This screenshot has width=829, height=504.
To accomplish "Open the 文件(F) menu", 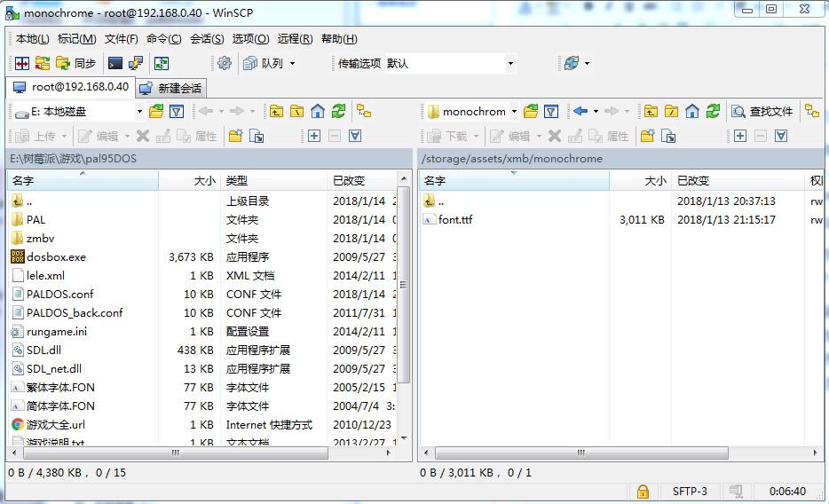I will tap(121, 39).
